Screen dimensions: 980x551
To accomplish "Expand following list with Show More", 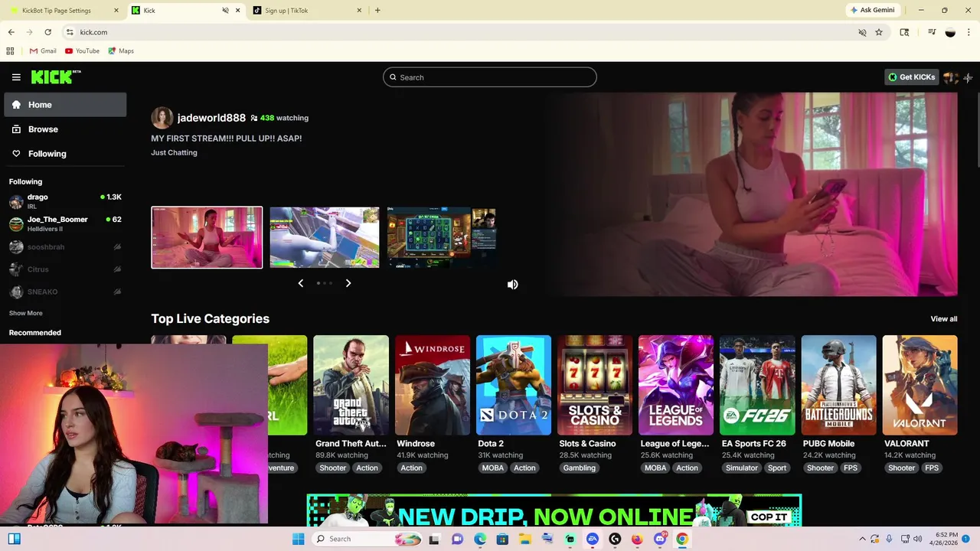I will 26,313.
